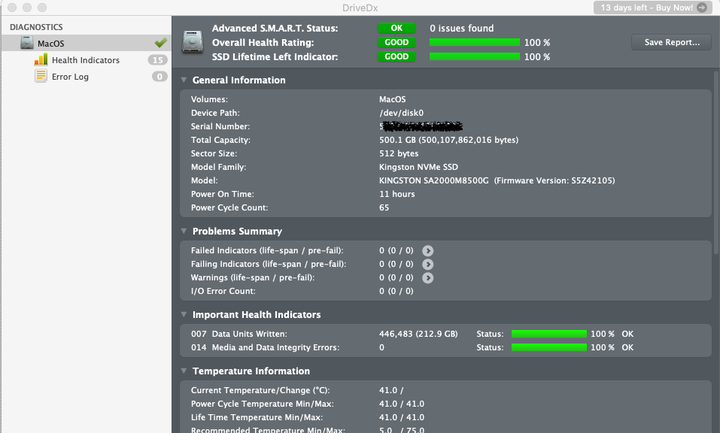Click the Power Cycle Count value 65
The width and height of the screenshot is (720, 433).
click(384, 208)
